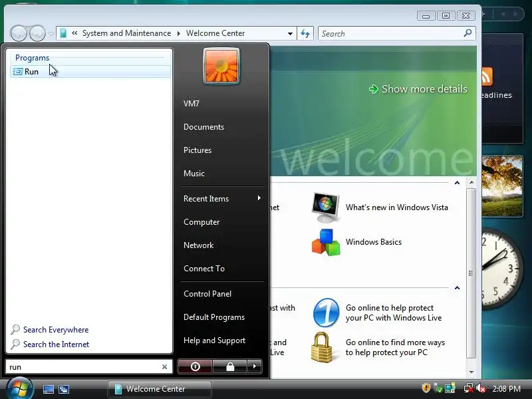This screenshot has width=532, height=399.
Task: Click the RSS feed headlines gadget icon
Action: [487, 76]
